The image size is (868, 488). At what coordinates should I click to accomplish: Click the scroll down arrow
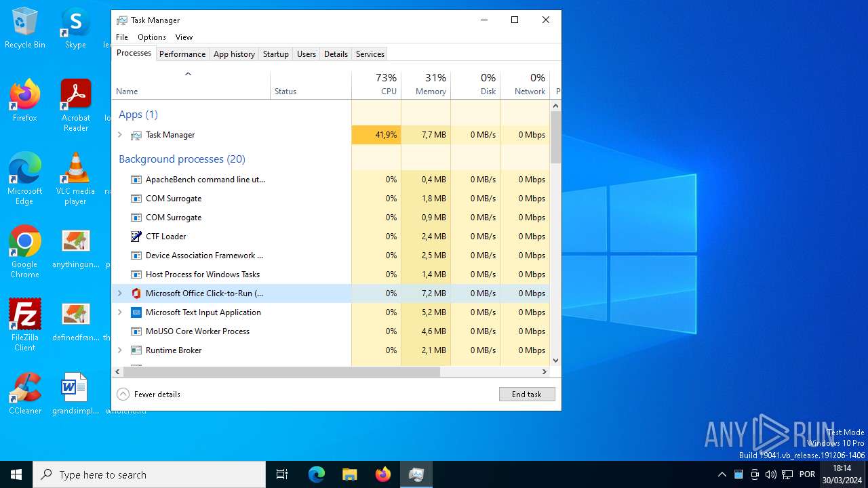click(x=555, y=361)
